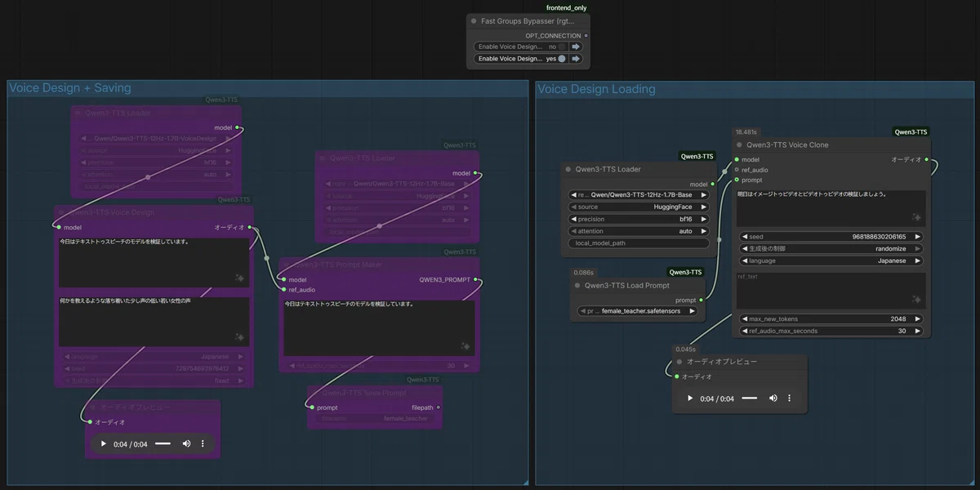Collapse audio preview node dot in Voice Design Loading
This screenshot has width=980, height=490.
pyautogui.click(x=679, y=362)
